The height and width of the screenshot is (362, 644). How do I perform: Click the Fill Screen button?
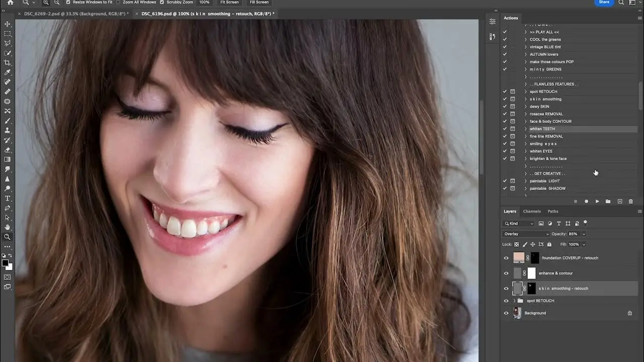tap(259, 2)
